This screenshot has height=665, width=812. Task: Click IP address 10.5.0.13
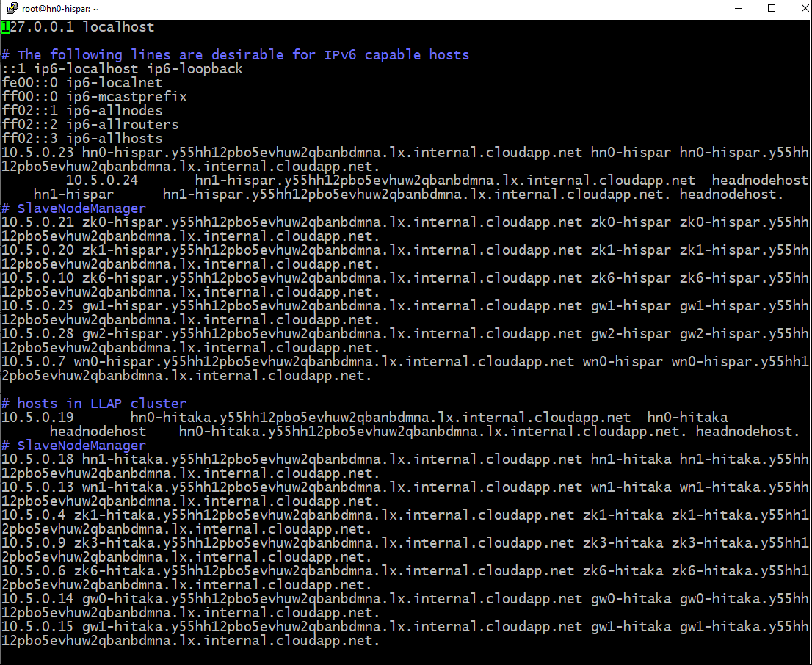tap(37, 488)
